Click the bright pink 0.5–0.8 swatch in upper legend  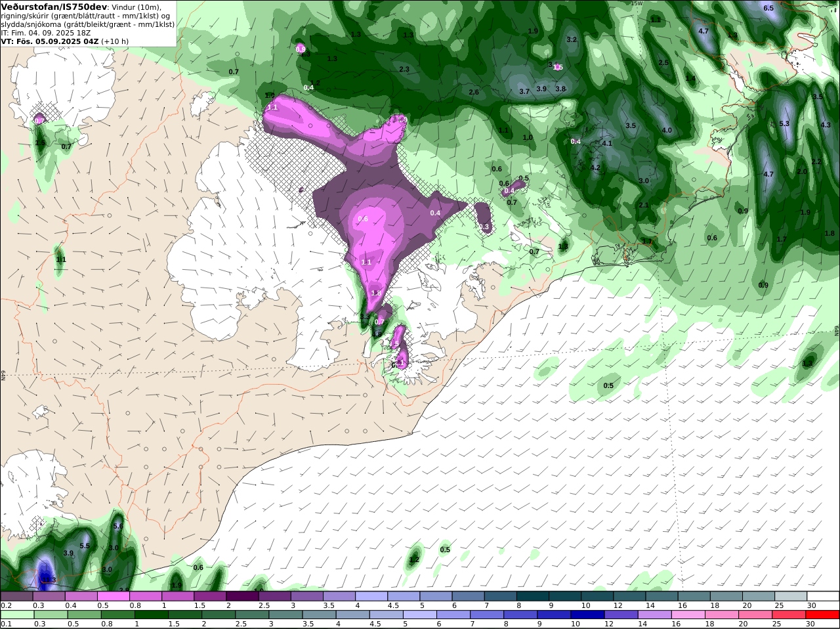click(x=114, y=596)
